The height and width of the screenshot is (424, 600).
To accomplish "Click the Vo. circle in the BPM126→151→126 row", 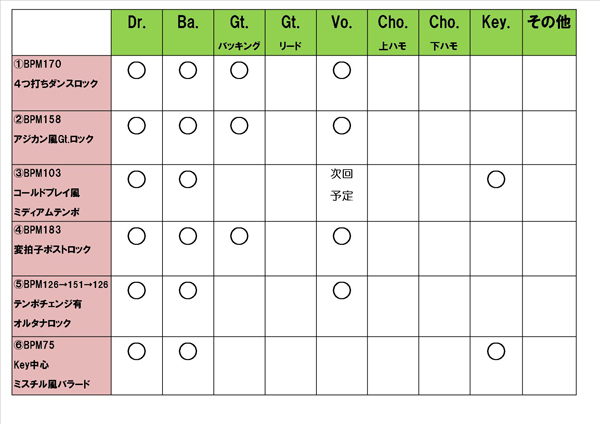I will coord(341,291).
